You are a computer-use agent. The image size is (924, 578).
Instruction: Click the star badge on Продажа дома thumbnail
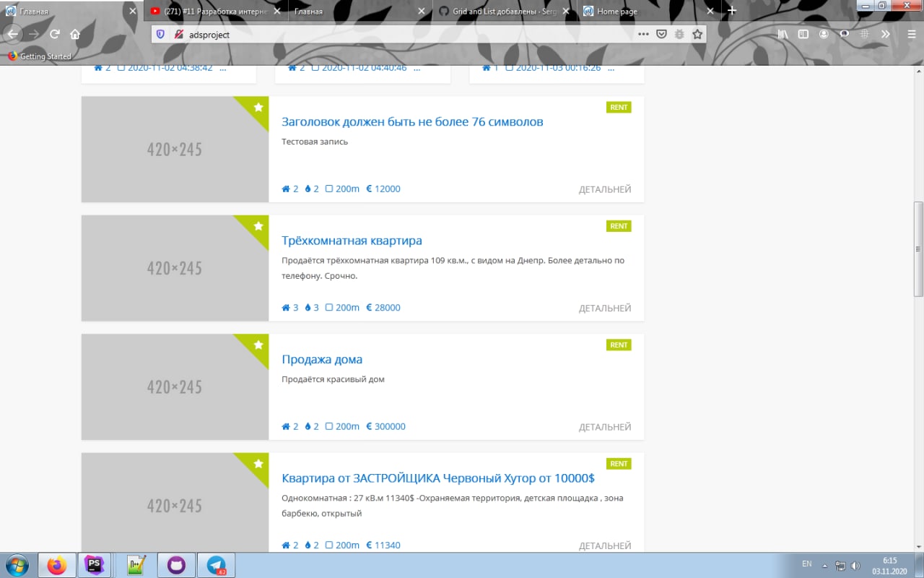pos(258,345)
